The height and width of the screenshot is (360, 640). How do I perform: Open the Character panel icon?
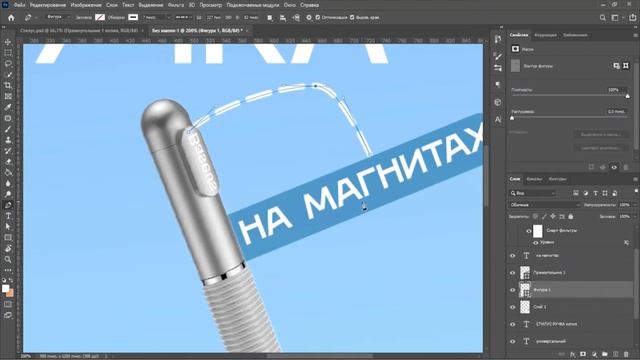coord(498,120)
